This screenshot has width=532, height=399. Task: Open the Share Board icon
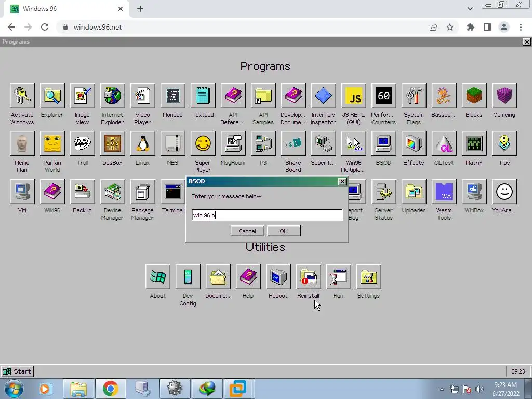(293, 143)
